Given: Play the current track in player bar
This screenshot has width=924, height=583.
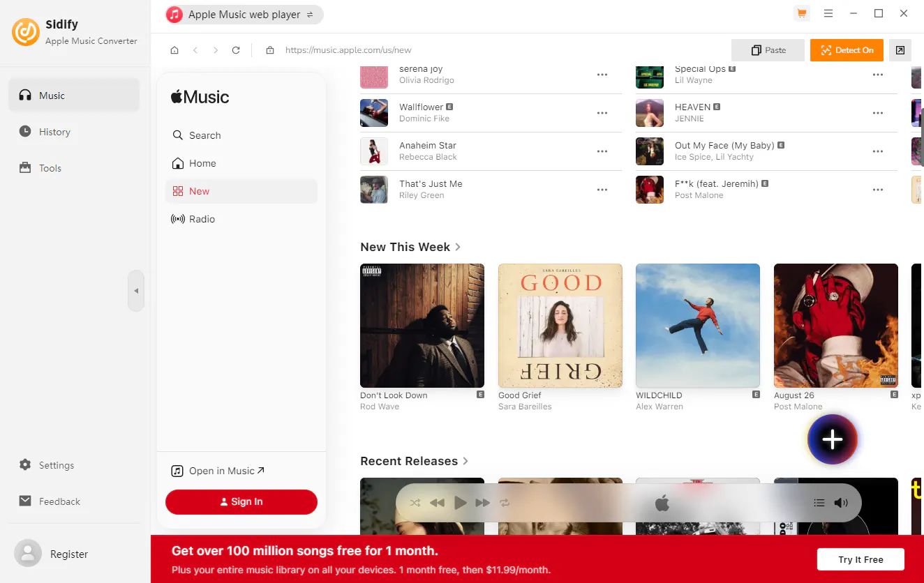Looking at the screenshot, I should pyautogui.click(x=460, y=503).
